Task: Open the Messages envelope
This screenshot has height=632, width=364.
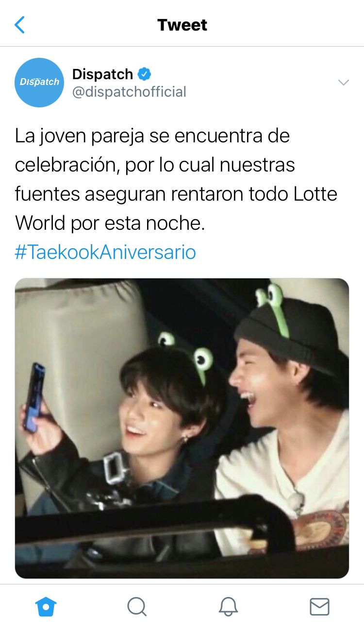Action: pyautogui.click(x=319, y=607)
